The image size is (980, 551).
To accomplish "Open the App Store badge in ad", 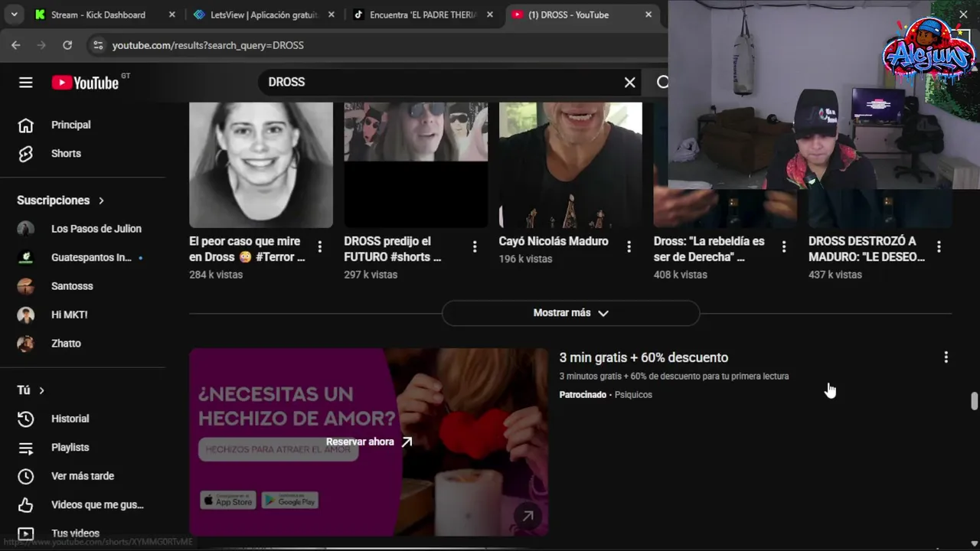I will pos(228,500).
